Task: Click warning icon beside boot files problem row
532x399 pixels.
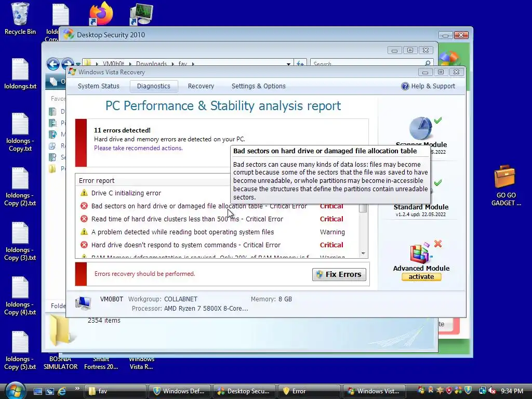Action: point(84,232)
